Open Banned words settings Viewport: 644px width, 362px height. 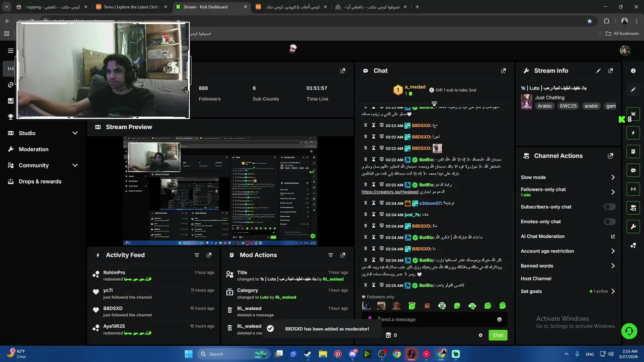pos(568,266)
